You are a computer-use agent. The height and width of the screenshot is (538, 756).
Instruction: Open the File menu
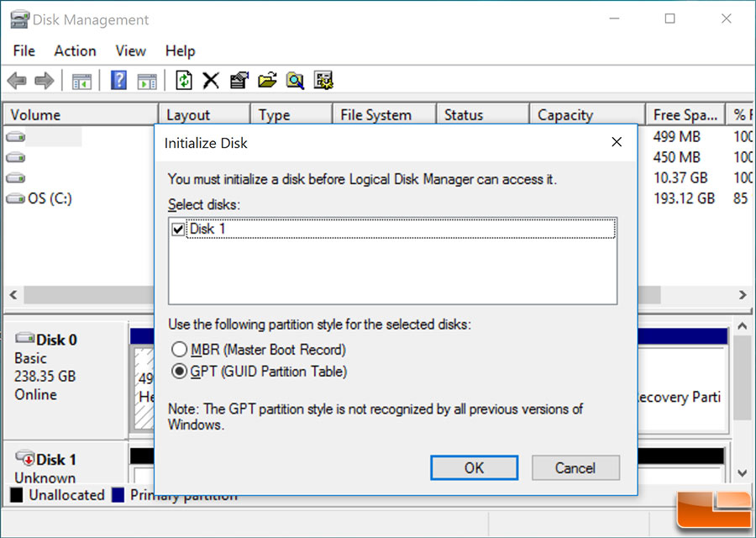24,50
